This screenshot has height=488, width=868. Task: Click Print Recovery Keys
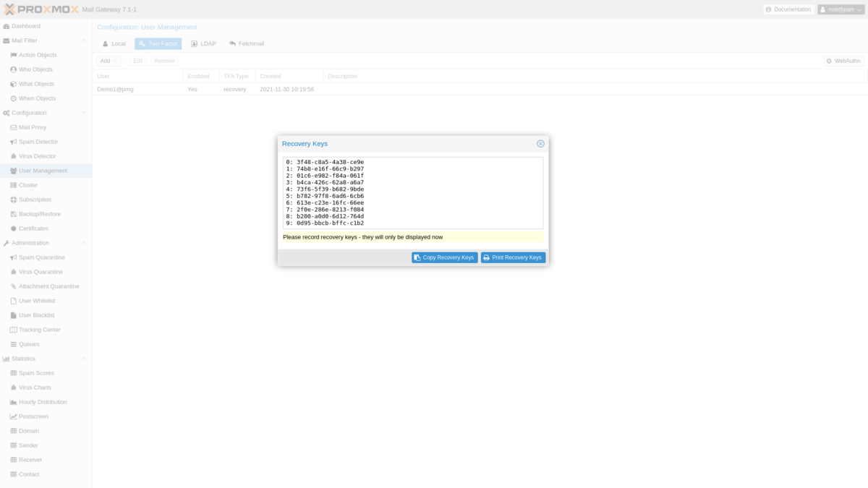pyautogui.click(x=513, y=257)
